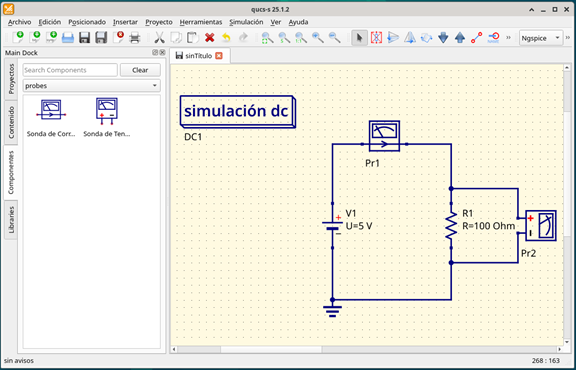The height and width of the screenshot is (370, 576).
Task: Create a new symbol document
Action: 51,37
